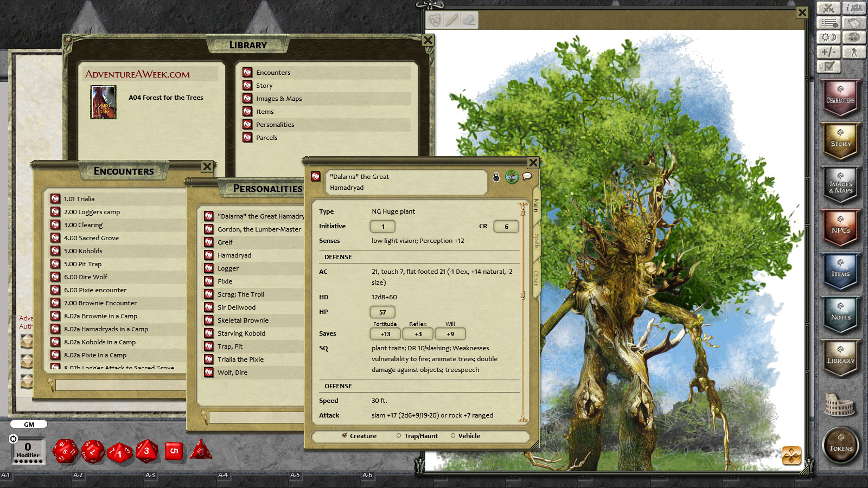Toggle the sun/moon lighting icon

pos(828,37)
